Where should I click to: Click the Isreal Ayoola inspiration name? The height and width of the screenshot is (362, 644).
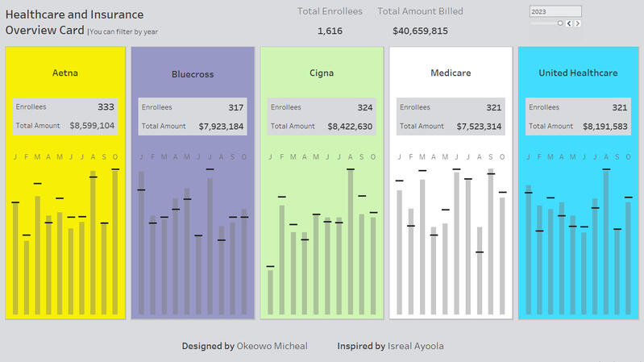coord(415,346)
